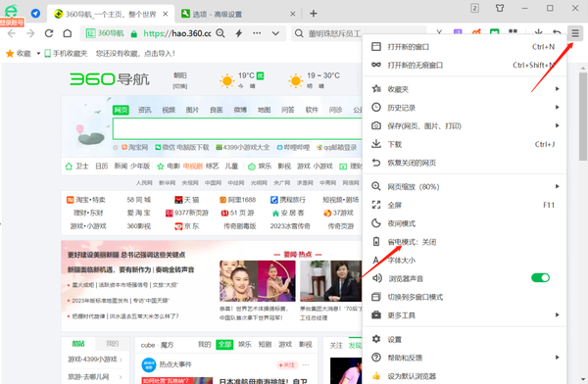Switch to the 360导航 tab

111,14
